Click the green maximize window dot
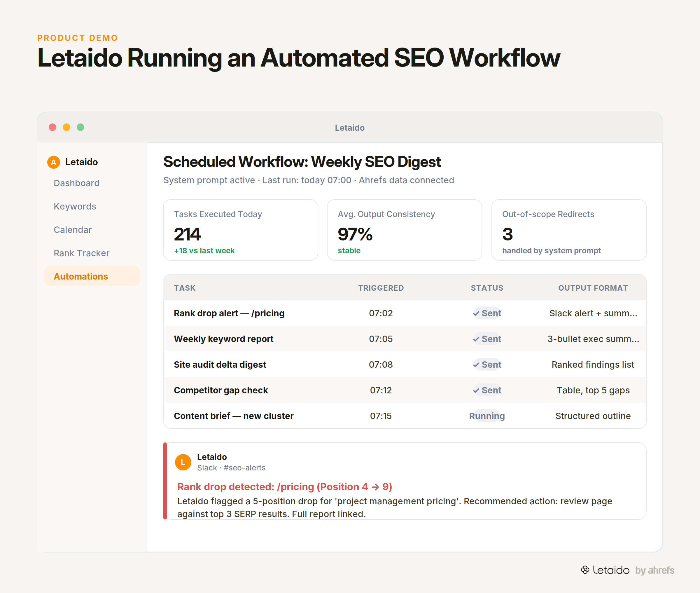 point(80,128)
